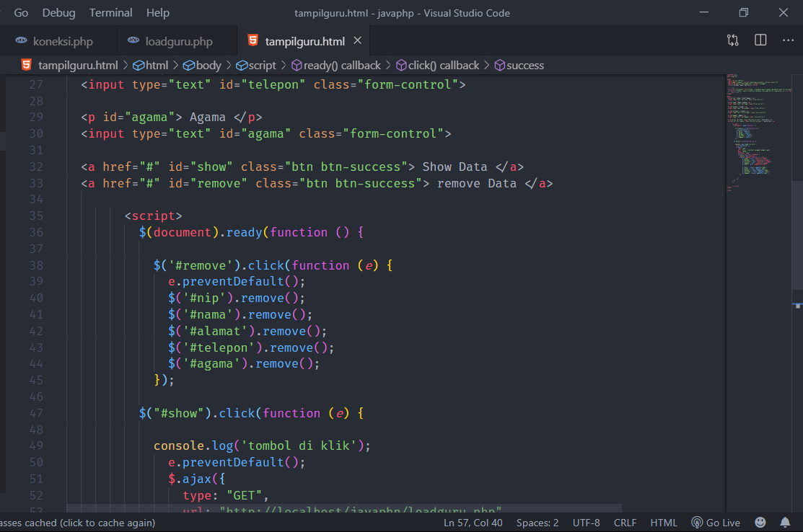Screen dimensions: 803x532
Task: Click the $('#agama').remove() line
Action: [244, 364]
